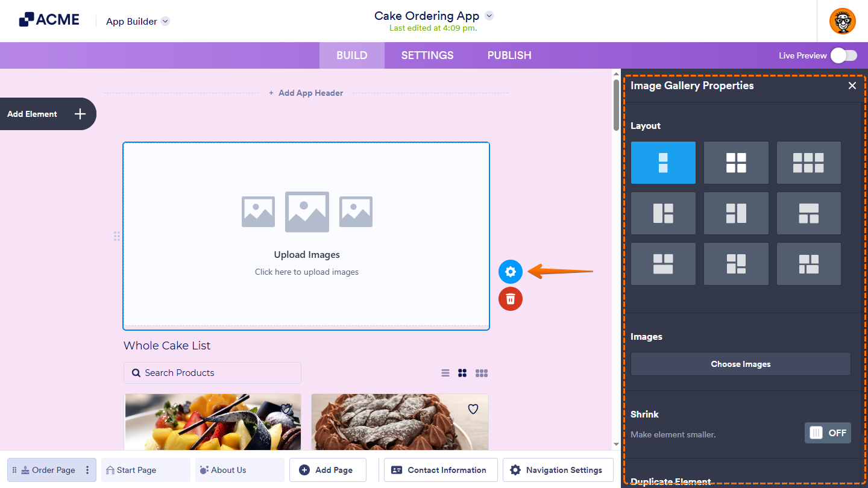Select the single-column gallery layout

click(663, 162)
